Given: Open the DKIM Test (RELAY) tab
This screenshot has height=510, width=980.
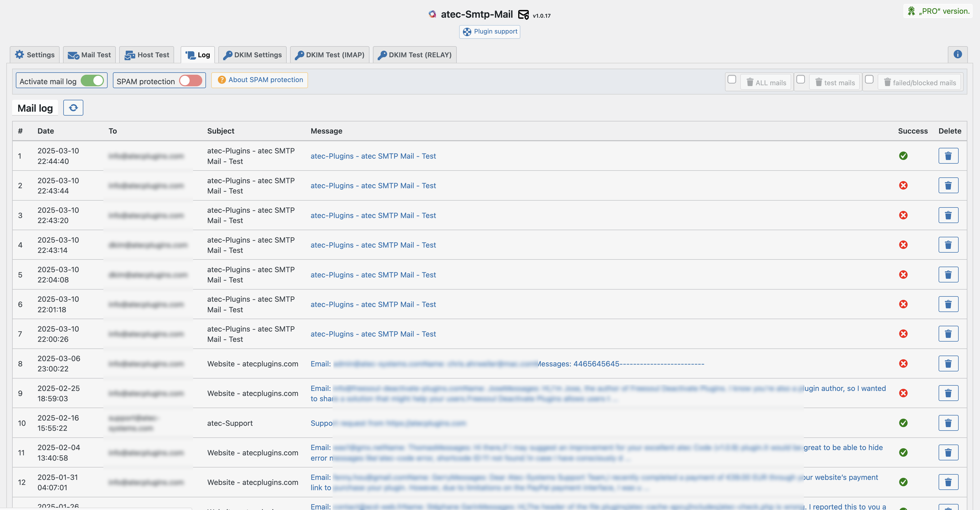Looking at the screenshot, I should [414, 55].
